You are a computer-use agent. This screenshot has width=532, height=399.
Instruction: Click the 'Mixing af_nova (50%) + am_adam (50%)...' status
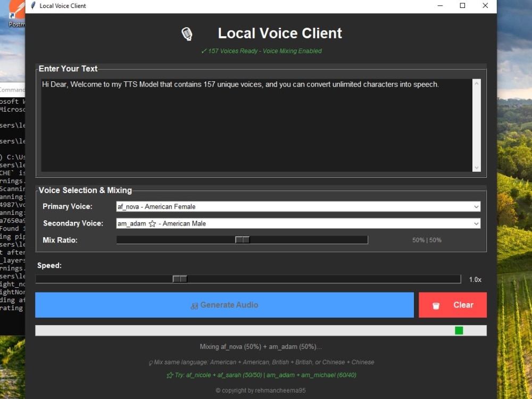[x=261, y=347]
